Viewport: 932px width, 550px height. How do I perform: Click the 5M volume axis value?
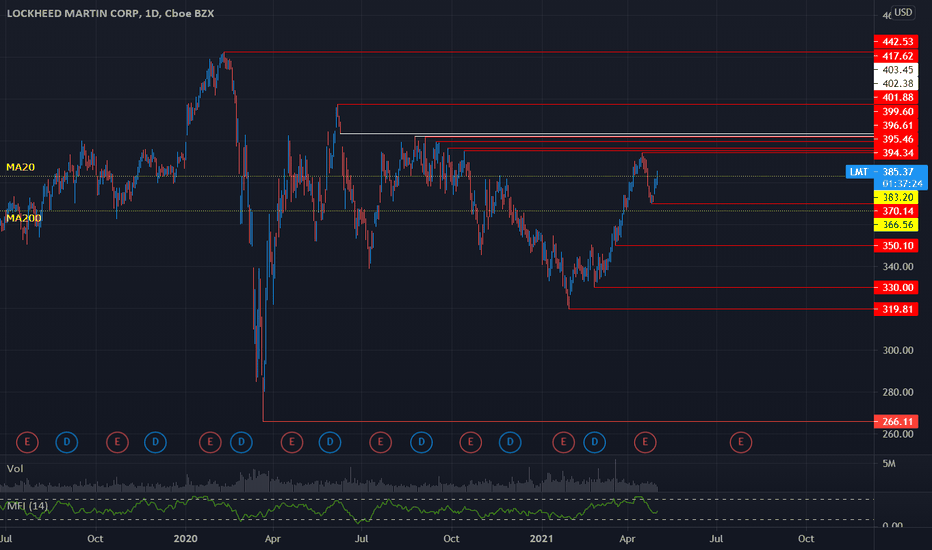click(x=889, y=463)
